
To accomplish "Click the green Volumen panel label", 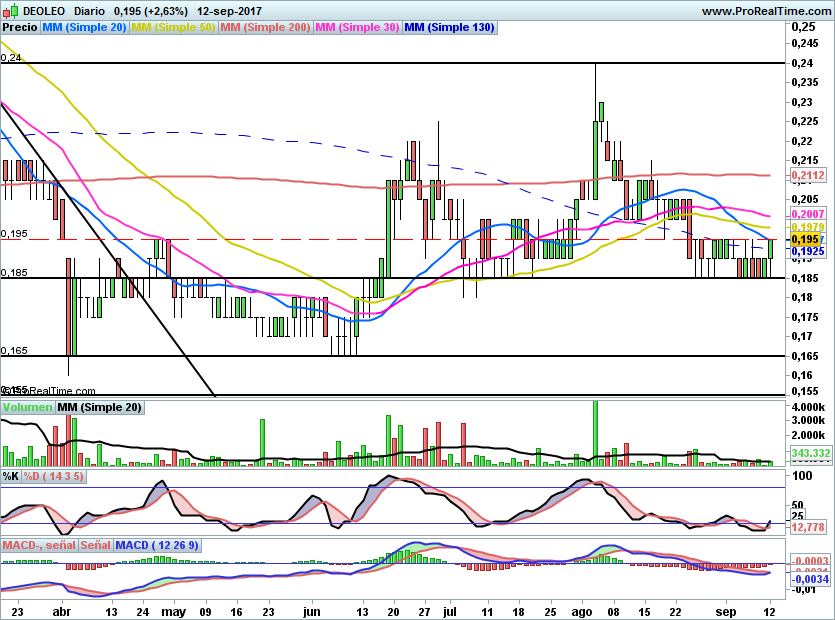I will pos(28,407).
